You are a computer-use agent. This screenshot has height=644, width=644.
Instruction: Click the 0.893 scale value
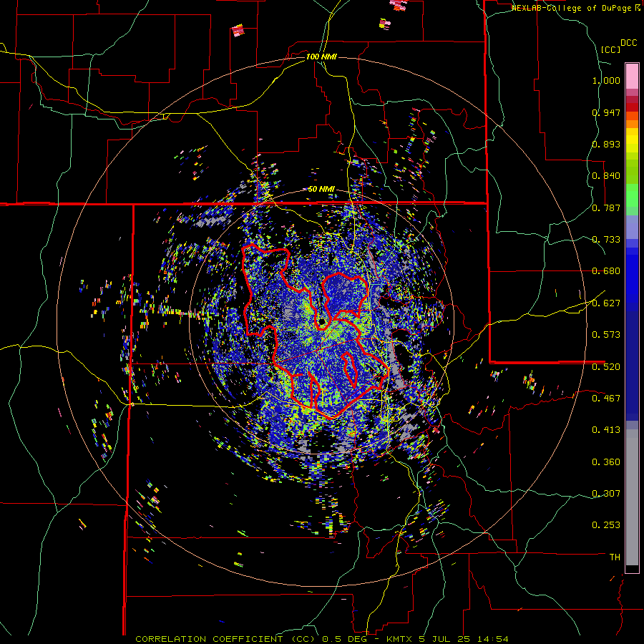pos(606,144)
